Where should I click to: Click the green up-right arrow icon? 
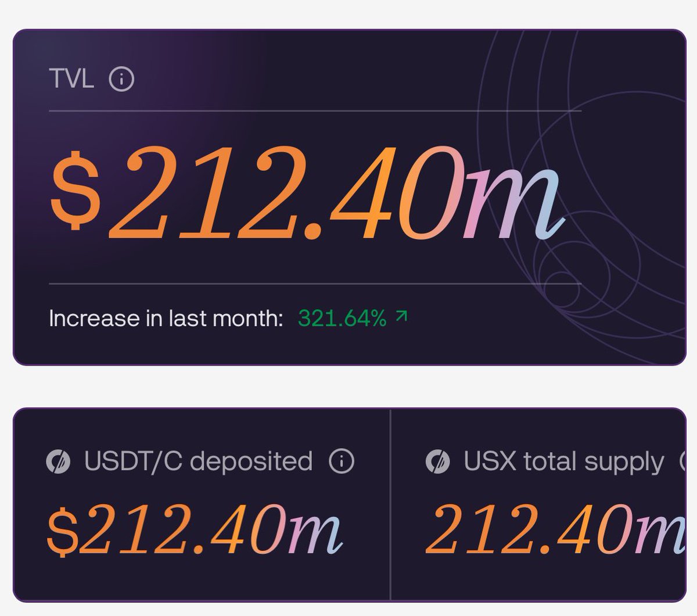click(x=401, y=317)
